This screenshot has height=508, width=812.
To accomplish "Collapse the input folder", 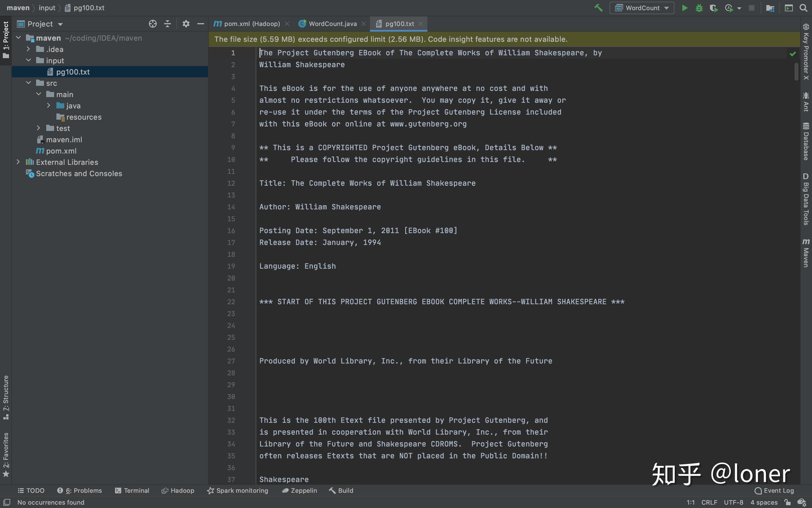I will click(x=28, y=60).
